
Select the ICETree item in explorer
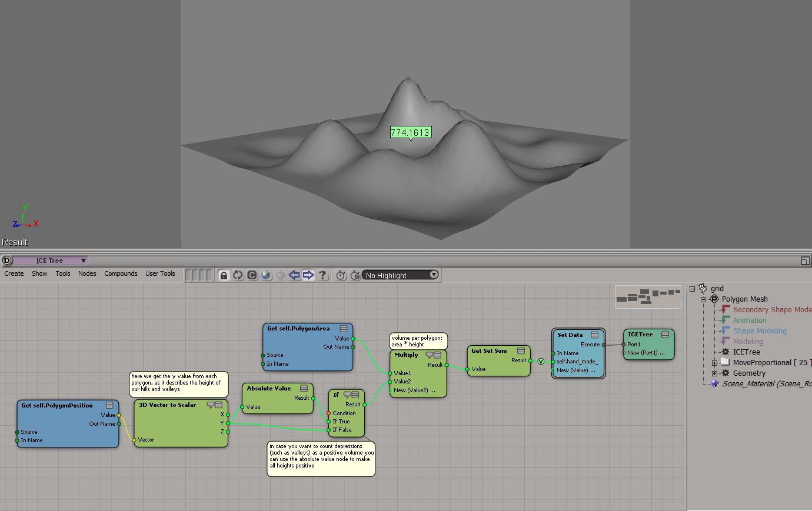click(x=746, y=352)
